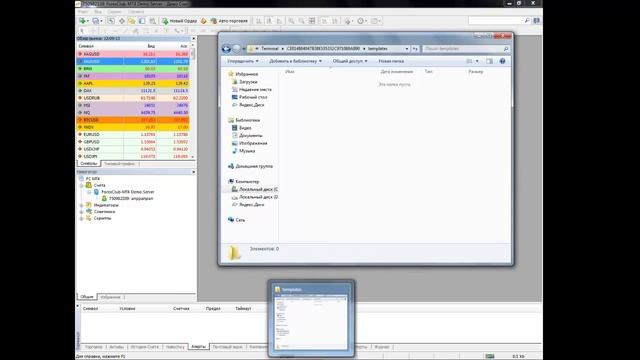Open Сеть in Explorer sidebar

pyautogui.click(x=240, y=220)
